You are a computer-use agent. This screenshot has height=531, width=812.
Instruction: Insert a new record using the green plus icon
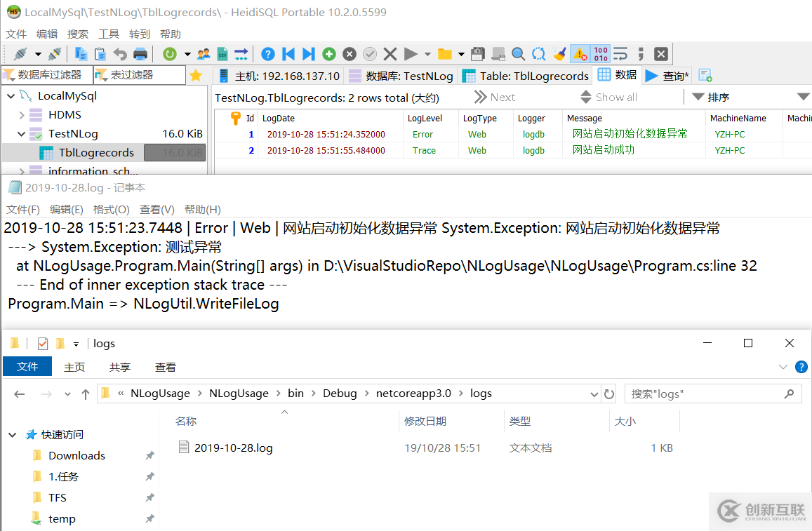click(329, 54)
